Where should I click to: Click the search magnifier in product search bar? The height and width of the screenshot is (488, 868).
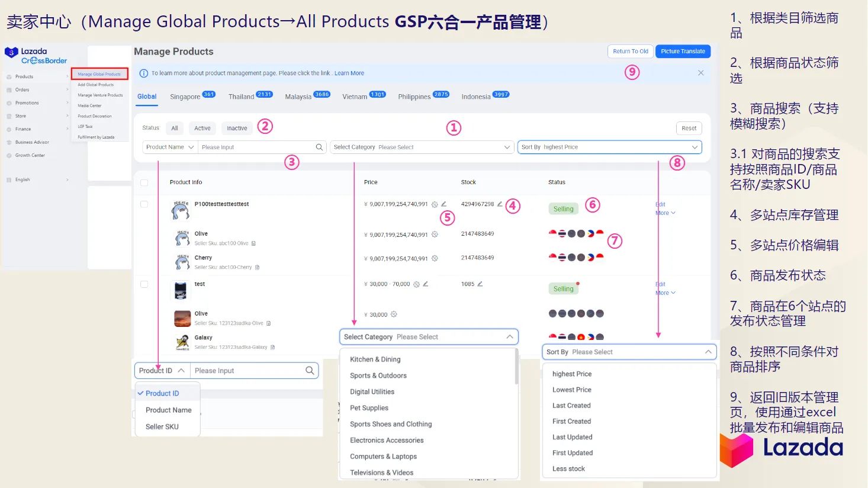tap(319, 146)
